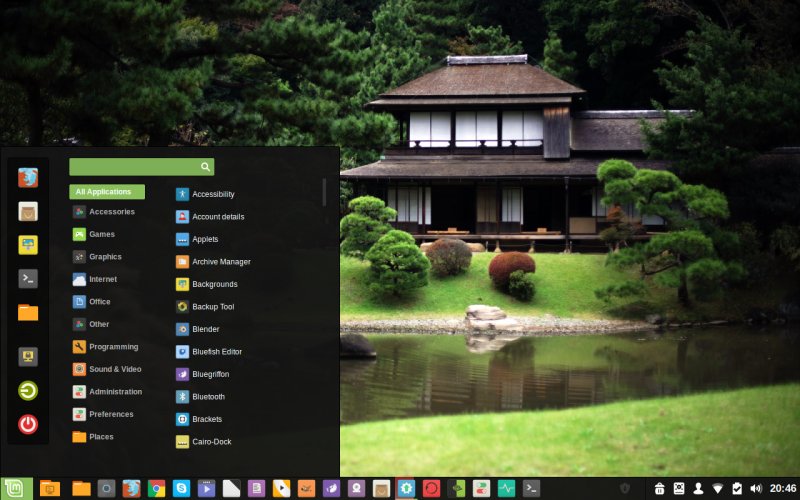Select the All Applications category
The image size is (800, 500).
[x=107, y=191]
